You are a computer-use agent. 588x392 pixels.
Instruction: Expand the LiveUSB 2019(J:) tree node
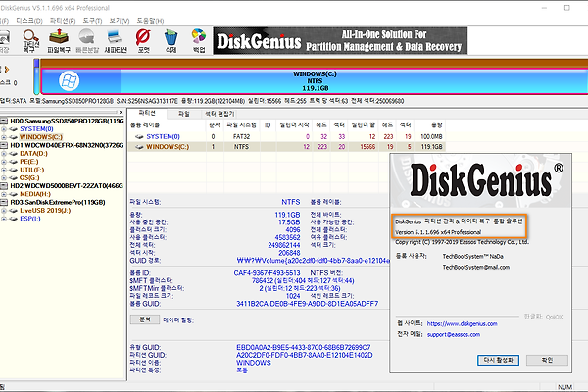pyautogui.click(x=4, y=211)
